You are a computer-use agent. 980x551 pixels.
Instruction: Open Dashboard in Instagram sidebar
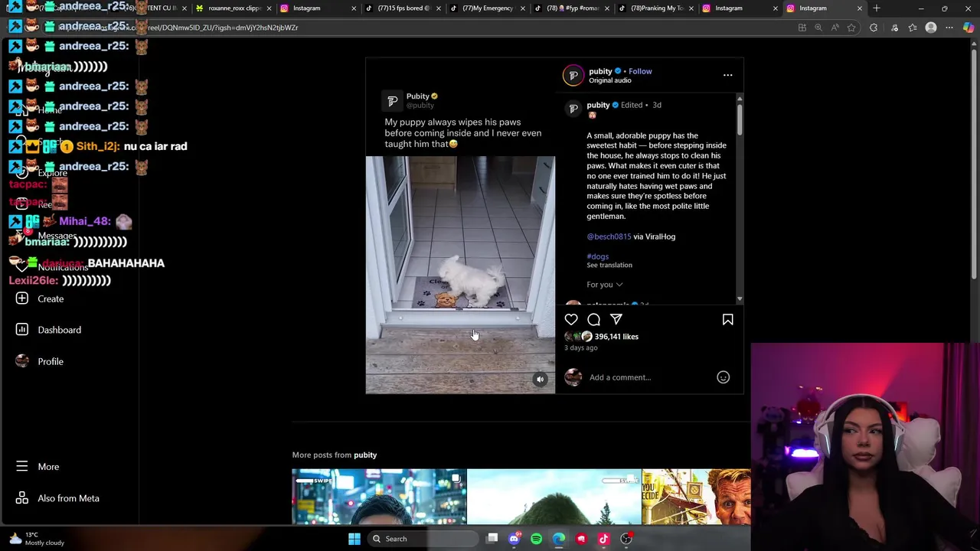tap(59, 330)
